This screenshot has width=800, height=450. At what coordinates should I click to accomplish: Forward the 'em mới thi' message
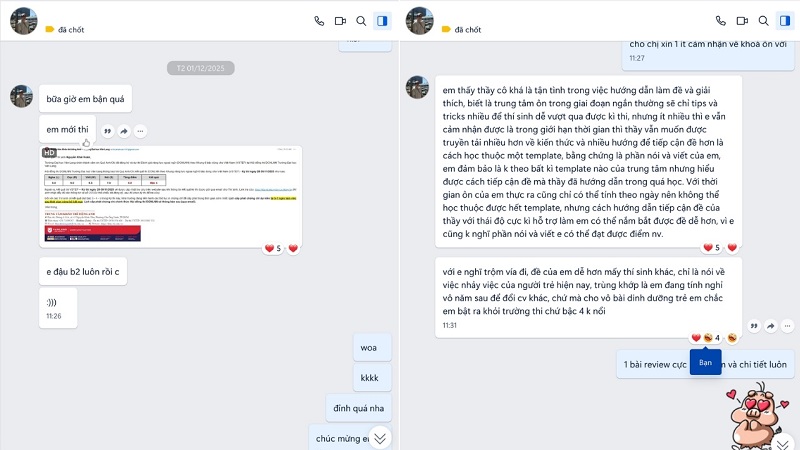pyautogui.click(x=124, y=131)
